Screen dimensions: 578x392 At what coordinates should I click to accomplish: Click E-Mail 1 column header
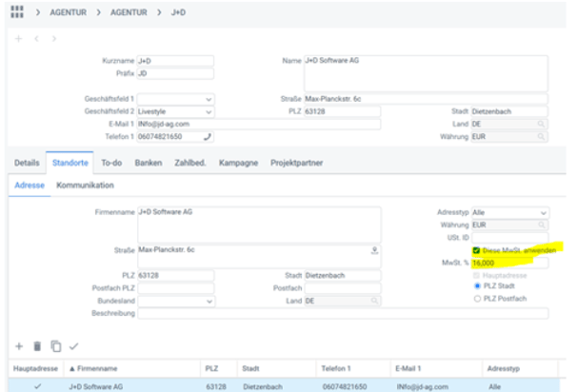coord(436,368)
